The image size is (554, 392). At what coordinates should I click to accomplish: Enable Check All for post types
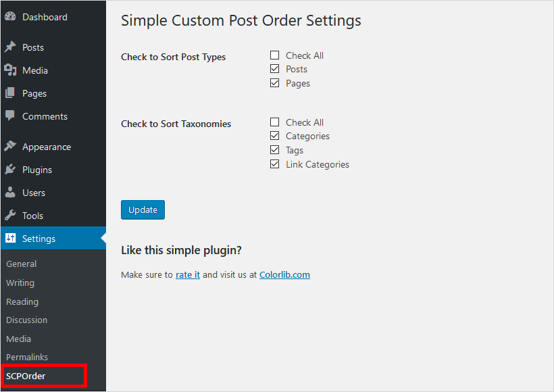[x=275, y=55]
